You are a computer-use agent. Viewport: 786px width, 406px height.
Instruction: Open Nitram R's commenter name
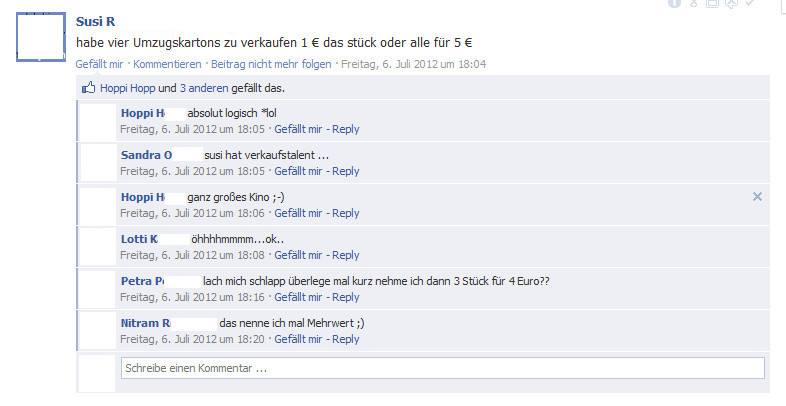[145, 323]
